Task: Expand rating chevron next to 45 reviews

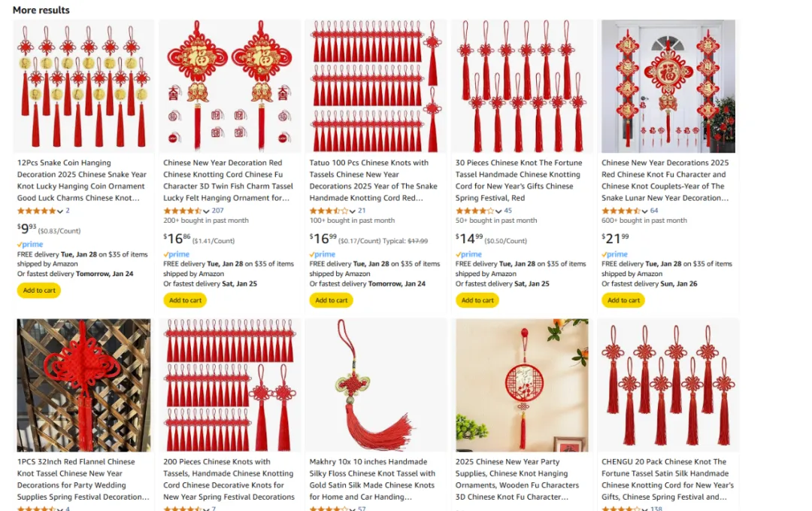Action: tap(498, 211)
